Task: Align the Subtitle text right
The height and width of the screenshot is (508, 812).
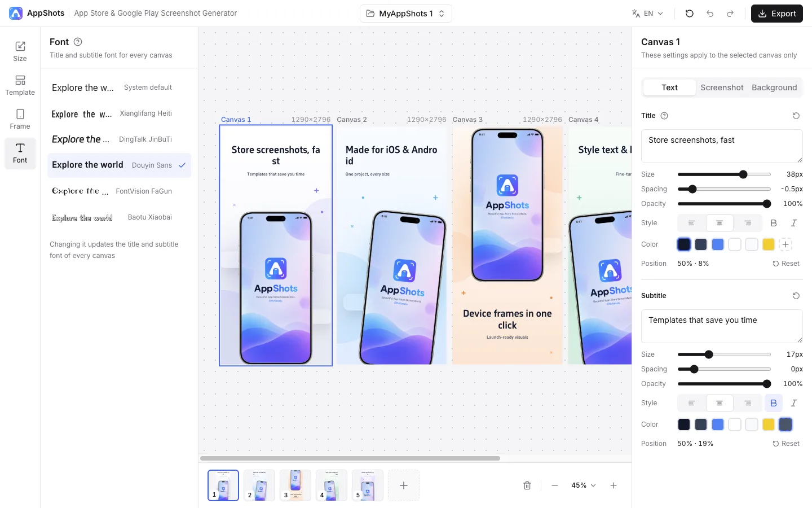Action: tap(748, 403)
